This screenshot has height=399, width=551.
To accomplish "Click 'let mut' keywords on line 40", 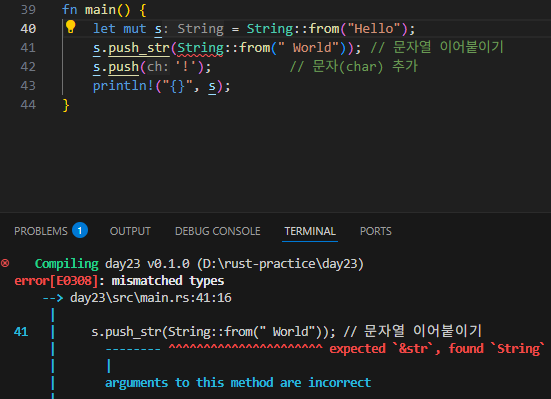I will (119, 29).
